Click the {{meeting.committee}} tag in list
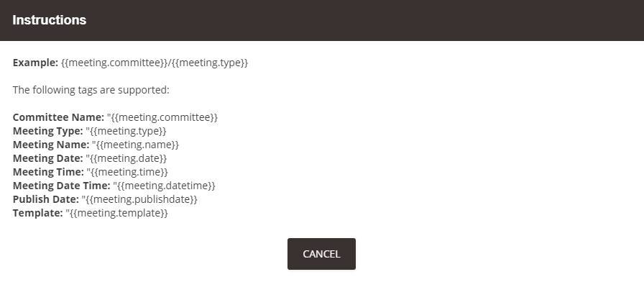The width and height of the screenshot is (644, 282). (162, 117)
